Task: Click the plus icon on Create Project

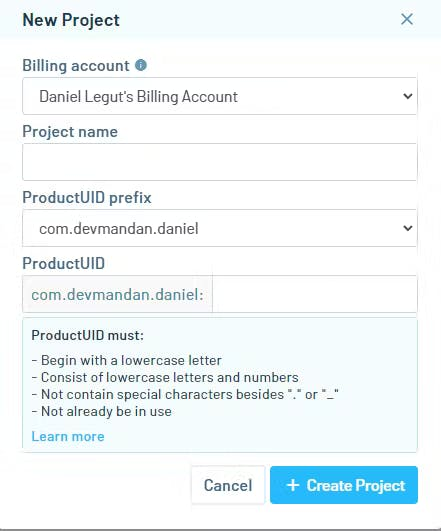Action: (293, 485)
